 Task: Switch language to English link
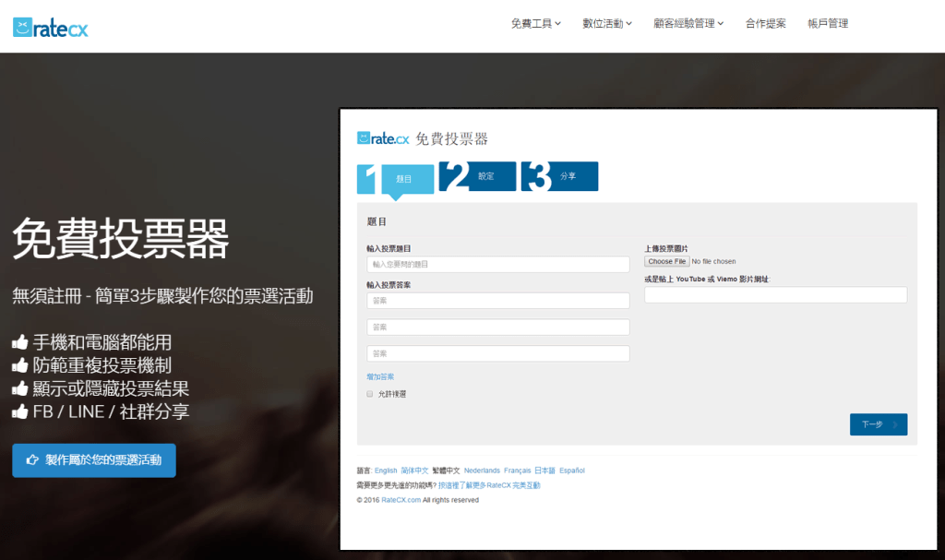(386, 471)
